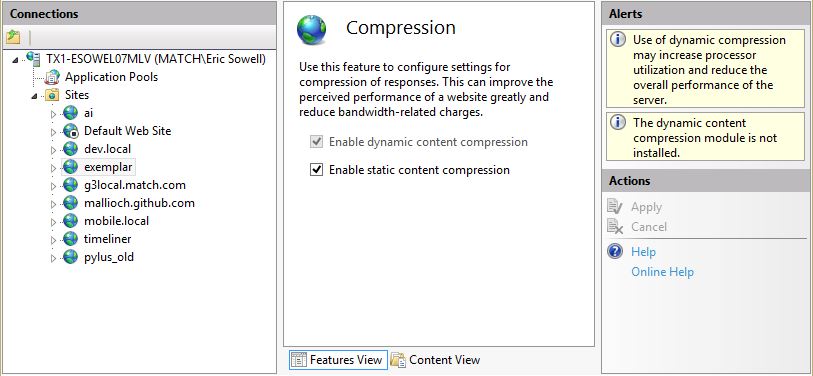This screenshot has width=813, height=376.
Task: Expand the exemplar site node
Action: 53,168
